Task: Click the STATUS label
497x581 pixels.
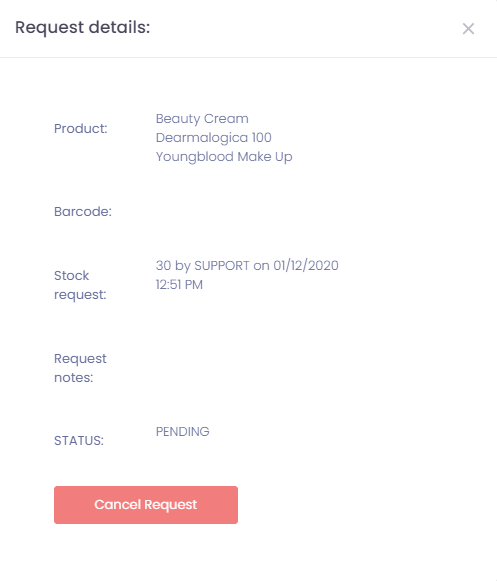Action: tap(79, 441)
